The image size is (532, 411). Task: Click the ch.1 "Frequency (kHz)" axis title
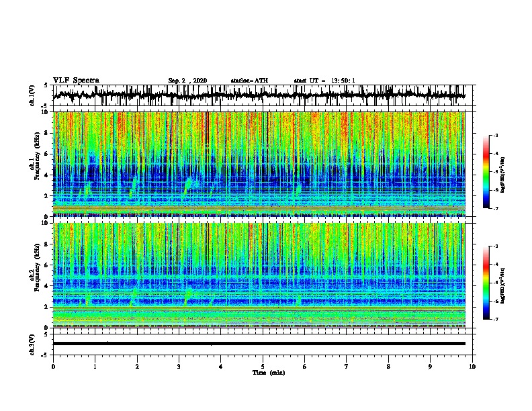coord(37,156)
